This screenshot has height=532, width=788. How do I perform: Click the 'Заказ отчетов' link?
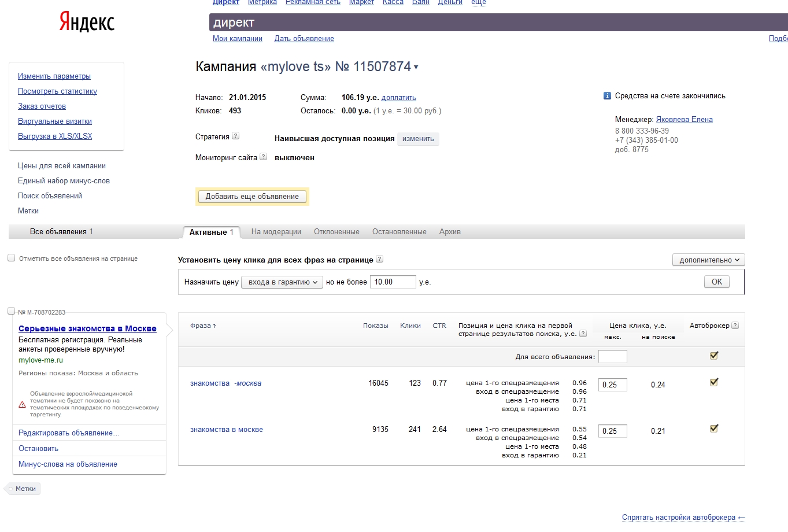[x=42, y=106]
